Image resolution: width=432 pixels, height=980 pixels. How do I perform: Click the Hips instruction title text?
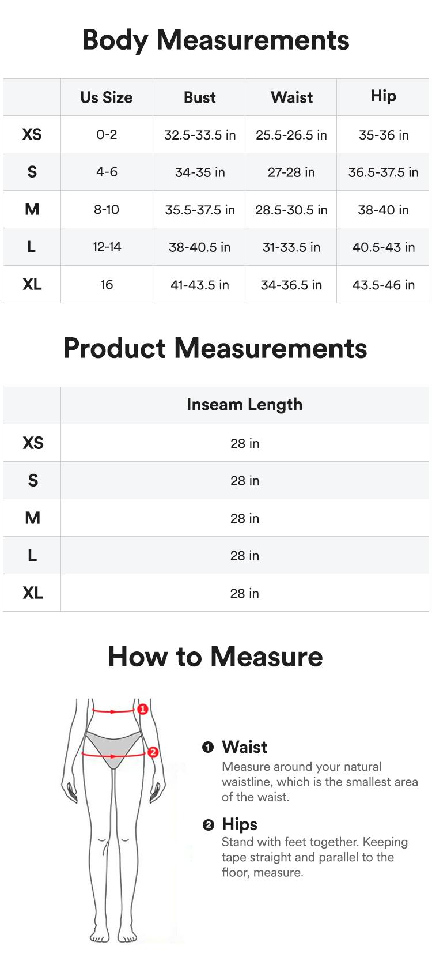point(240,824)
